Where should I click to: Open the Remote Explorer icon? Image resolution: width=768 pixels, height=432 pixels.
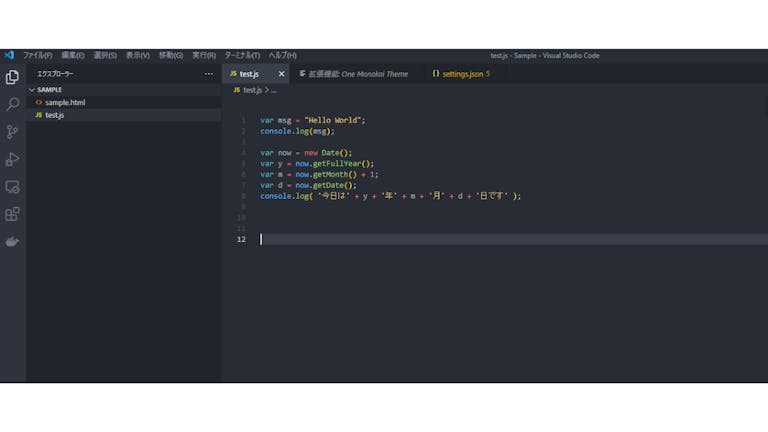point(12,187)
